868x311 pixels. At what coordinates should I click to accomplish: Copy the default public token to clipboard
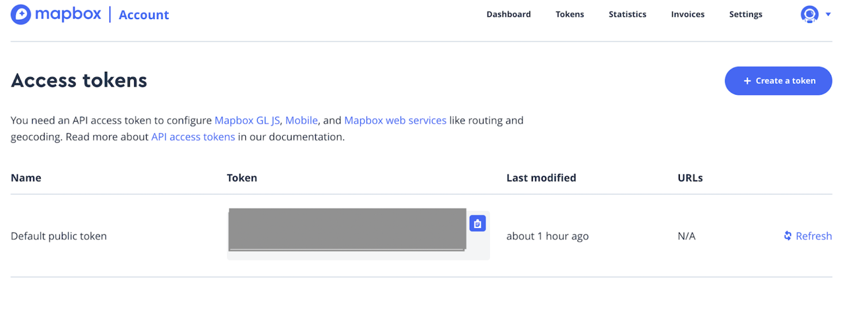coord(477,223)
